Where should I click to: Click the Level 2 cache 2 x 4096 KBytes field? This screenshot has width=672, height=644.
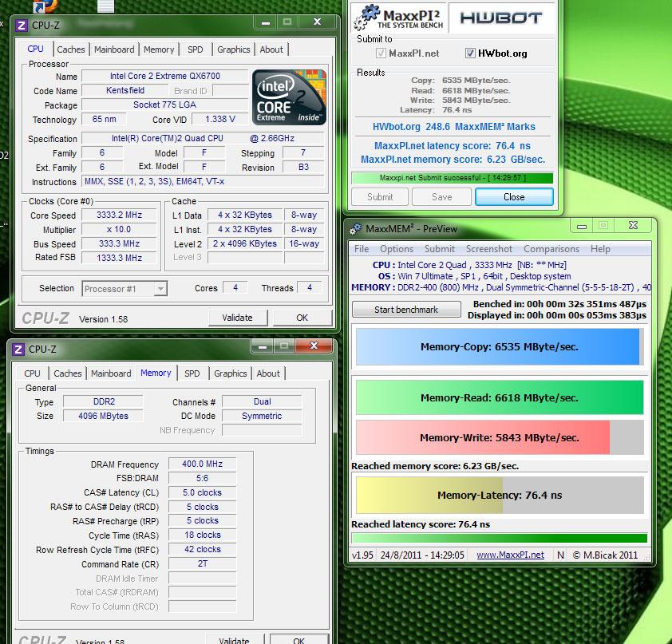pyautogui.click(x=245, y=244)
